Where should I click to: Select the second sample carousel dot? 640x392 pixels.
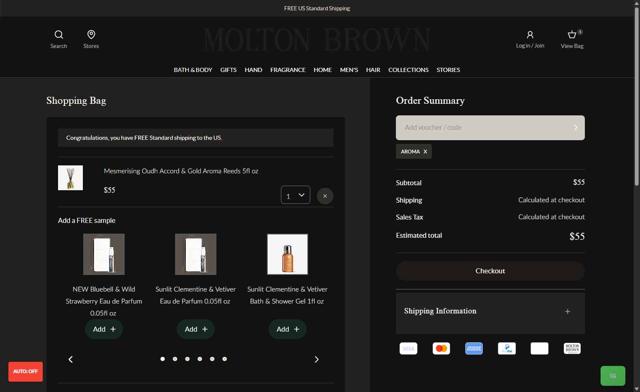(x=175, y=359)
